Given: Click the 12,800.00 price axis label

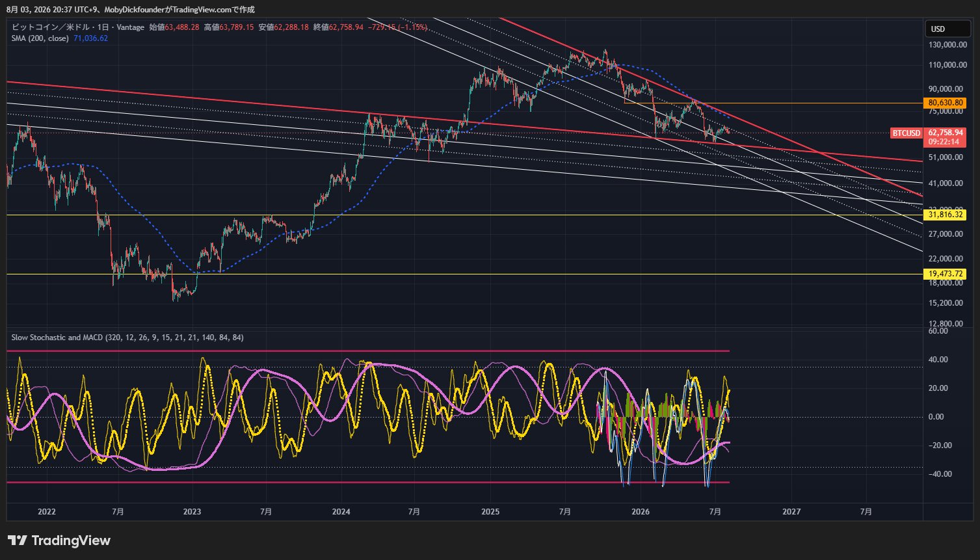Looking at the screenshot, I should [x=946, y=324].
